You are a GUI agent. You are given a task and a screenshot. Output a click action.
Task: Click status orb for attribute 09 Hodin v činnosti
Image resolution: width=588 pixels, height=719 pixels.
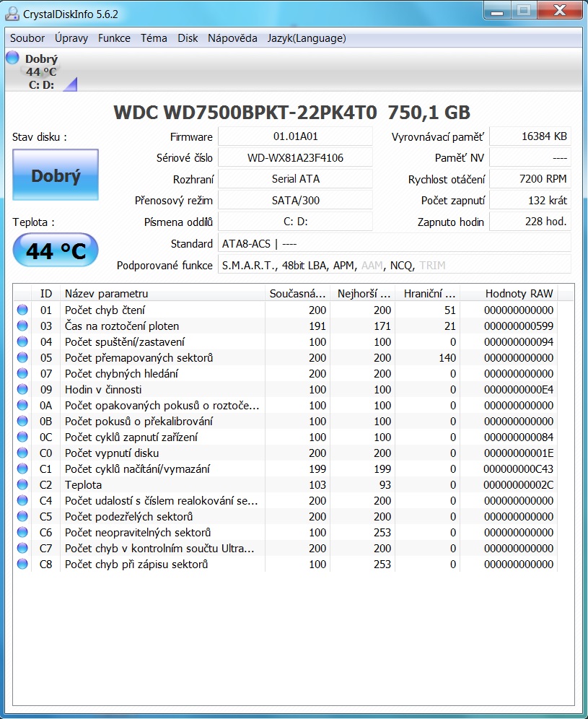22,389
